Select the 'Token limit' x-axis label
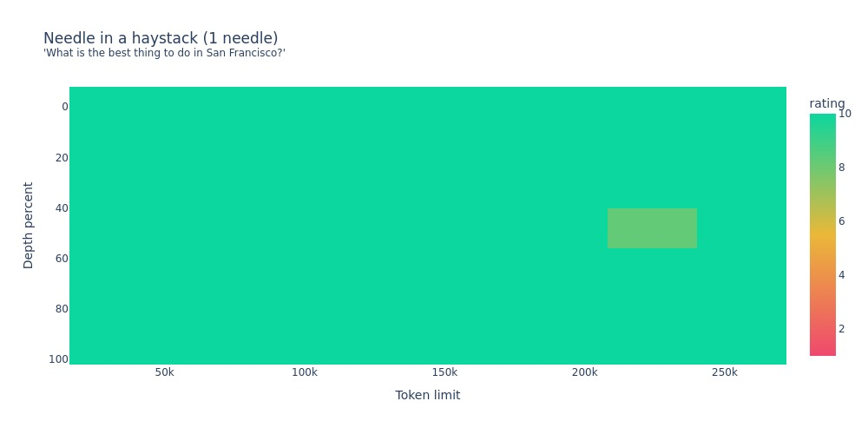 click(427, 395)
